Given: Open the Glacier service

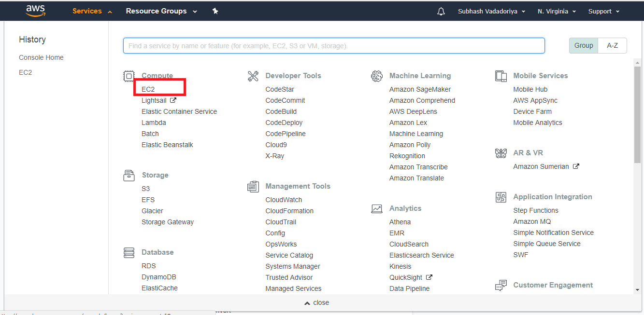Looking at the screenshot, I should (x=152, y=211).
